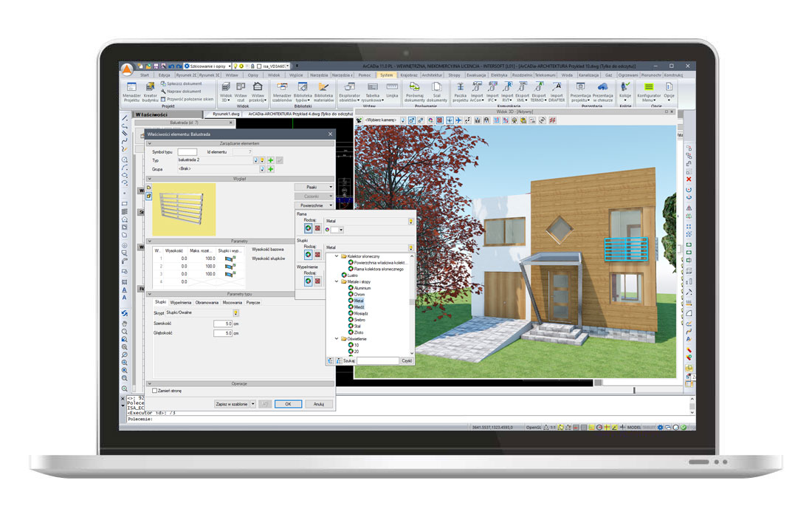This screenshot has width=812, height=517.
Task: Select color option under Słupki Rodzaj
Action: click(308, 255)
